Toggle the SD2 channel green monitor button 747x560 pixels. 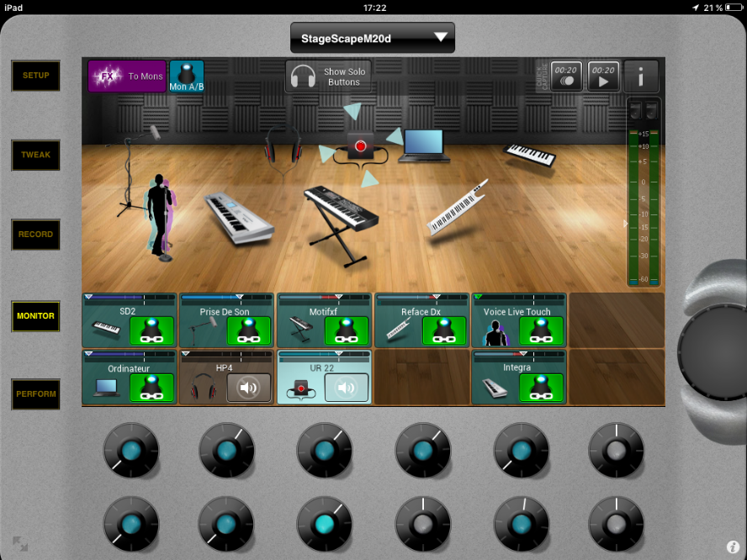pos(151,330)
